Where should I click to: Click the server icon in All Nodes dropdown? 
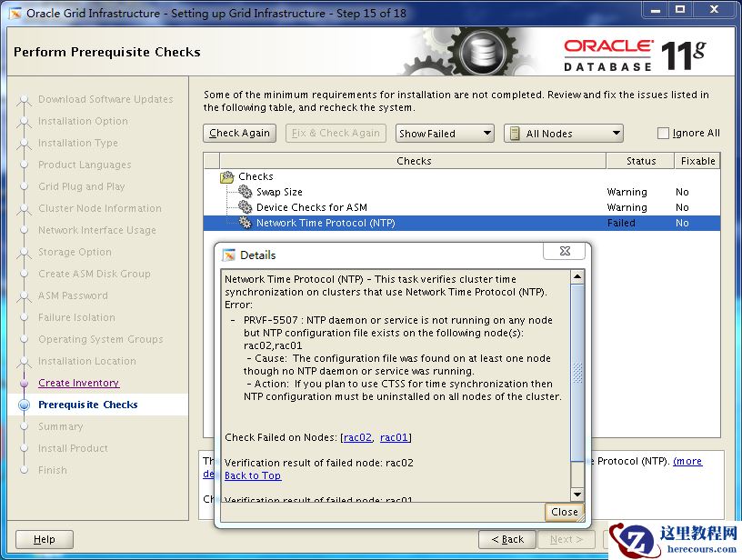515,134
